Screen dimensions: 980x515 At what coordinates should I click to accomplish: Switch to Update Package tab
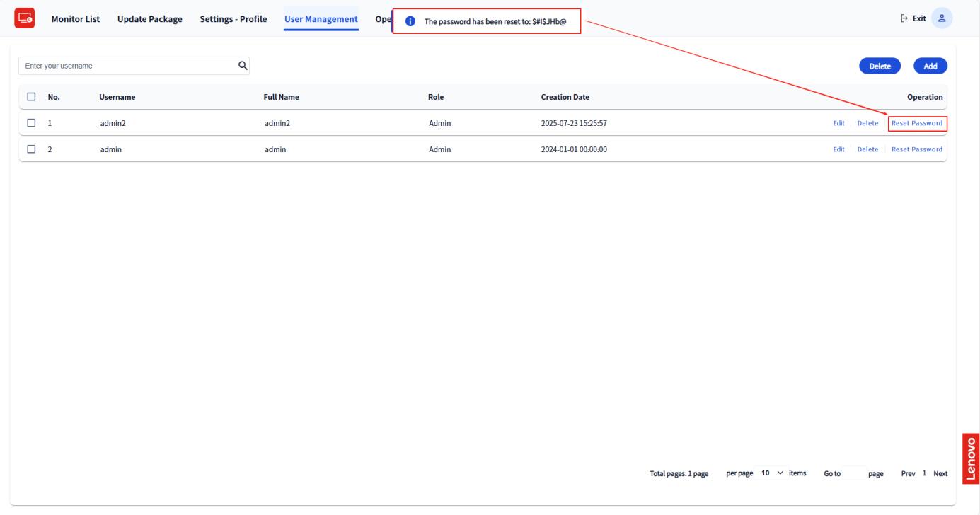coord(149,18)
